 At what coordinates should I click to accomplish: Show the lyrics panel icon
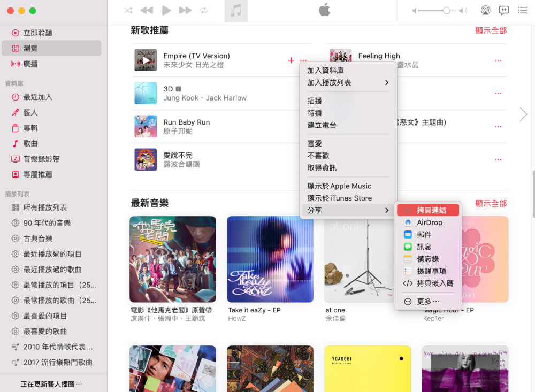coord(503,11)
